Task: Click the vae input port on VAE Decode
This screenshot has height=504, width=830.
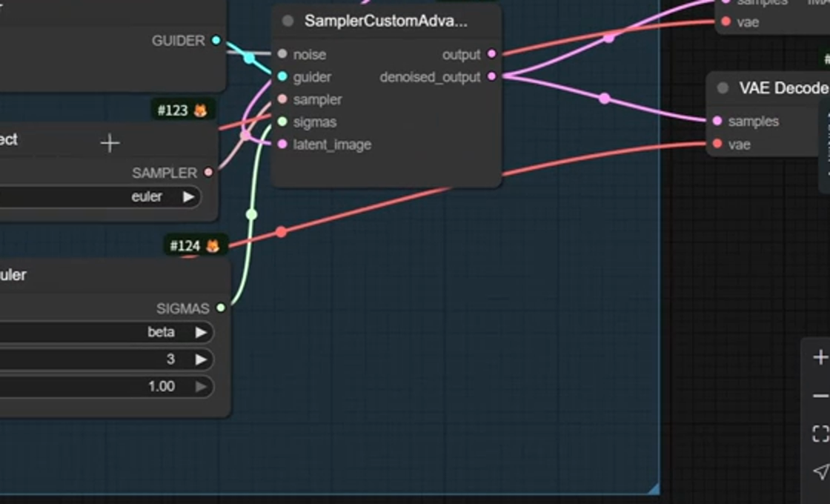Action: tap(717, 144)
